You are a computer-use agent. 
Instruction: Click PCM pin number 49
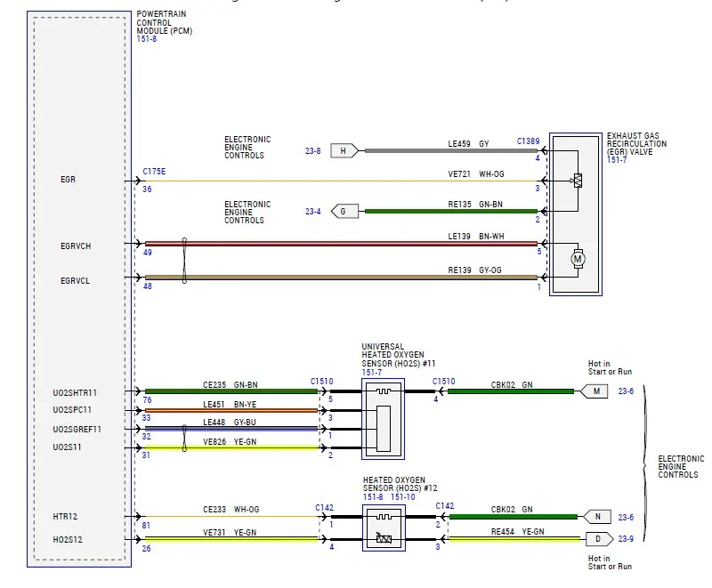pyautogui.click(x=148, y=253)
